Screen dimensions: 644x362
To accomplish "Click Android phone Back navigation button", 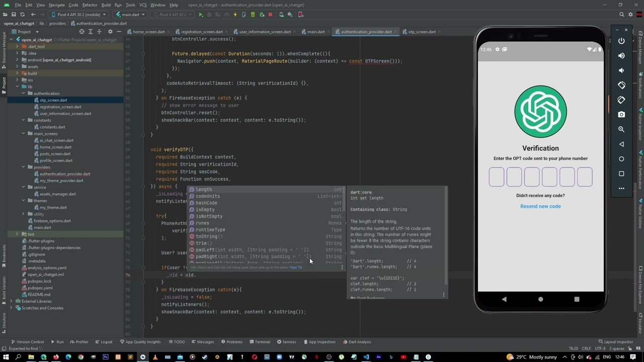I will tap(504, 299).
